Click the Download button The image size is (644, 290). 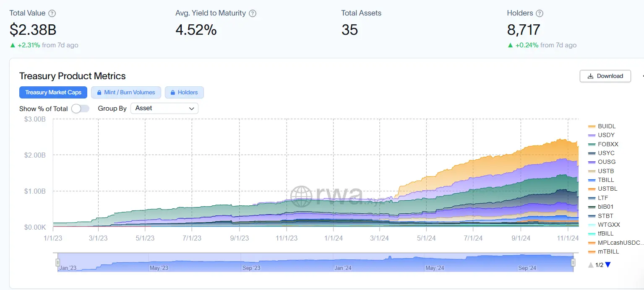[x=605, y=76]
